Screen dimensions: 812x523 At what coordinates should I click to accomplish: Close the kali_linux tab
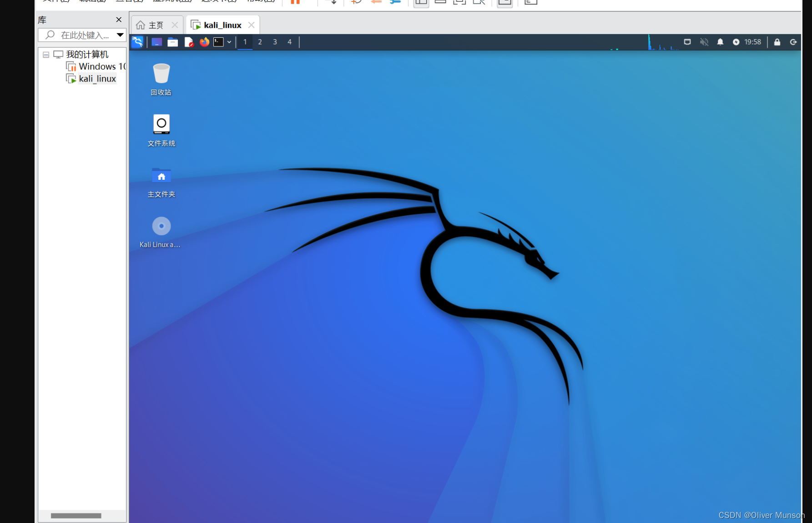(251, 25)
